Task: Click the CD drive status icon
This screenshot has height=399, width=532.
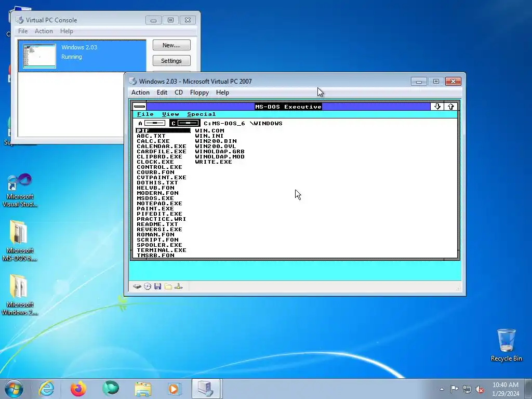Action: pos(147,286)
